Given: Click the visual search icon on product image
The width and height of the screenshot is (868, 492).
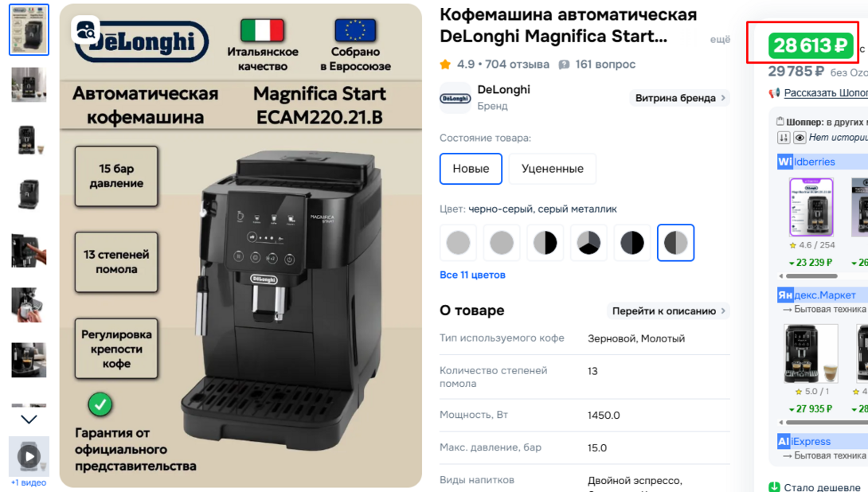Looking at the screenshot, I should tap(86, 31).
